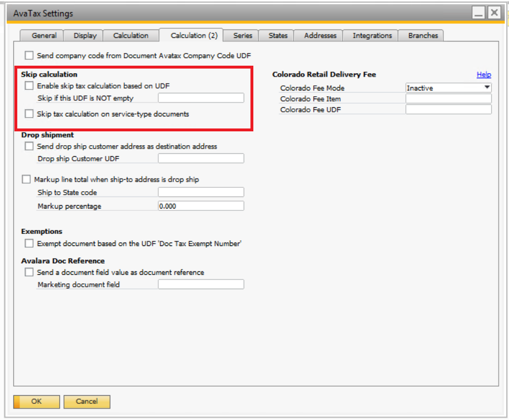Viewport: 509px width, 420px height.
Task: Focus the Colorado Fee UDF field
Action: (449, 109)
